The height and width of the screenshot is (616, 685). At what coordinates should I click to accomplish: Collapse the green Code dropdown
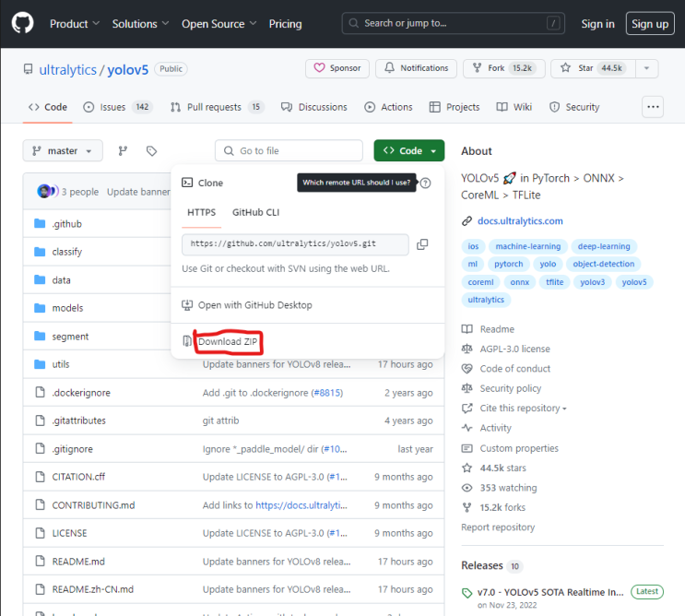click(x=409, y=151)
